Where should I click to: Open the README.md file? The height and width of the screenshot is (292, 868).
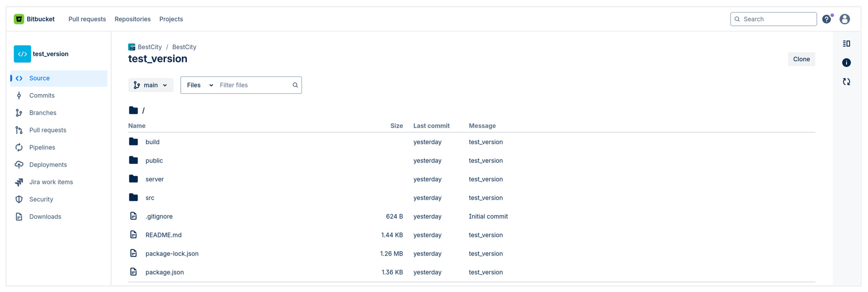pos(163,235)
